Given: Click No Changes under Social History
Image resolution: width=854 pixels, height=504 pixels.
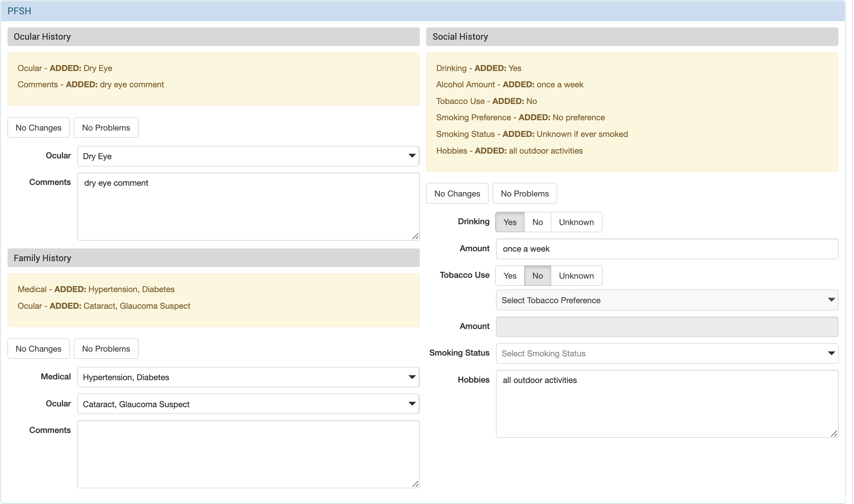Looking at the screenshot, I should [x=457, y=194].
